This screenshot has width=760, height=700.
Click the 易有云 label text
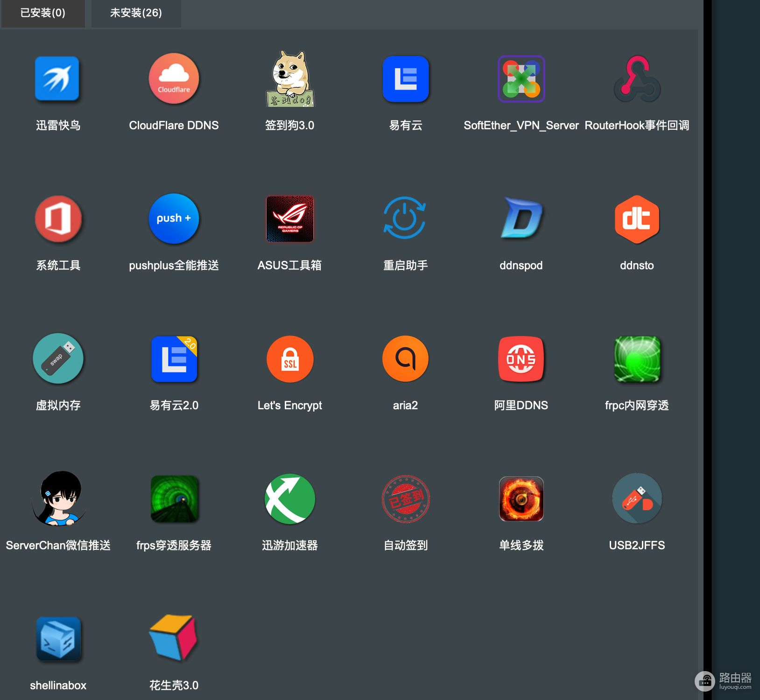[x=406, y=125]
